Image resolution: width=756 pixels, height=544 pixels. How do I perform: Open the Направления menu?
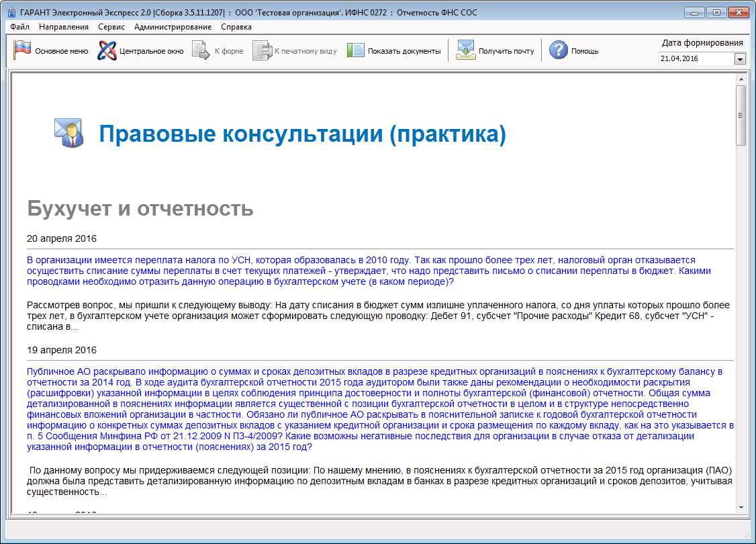coord(64,27)
